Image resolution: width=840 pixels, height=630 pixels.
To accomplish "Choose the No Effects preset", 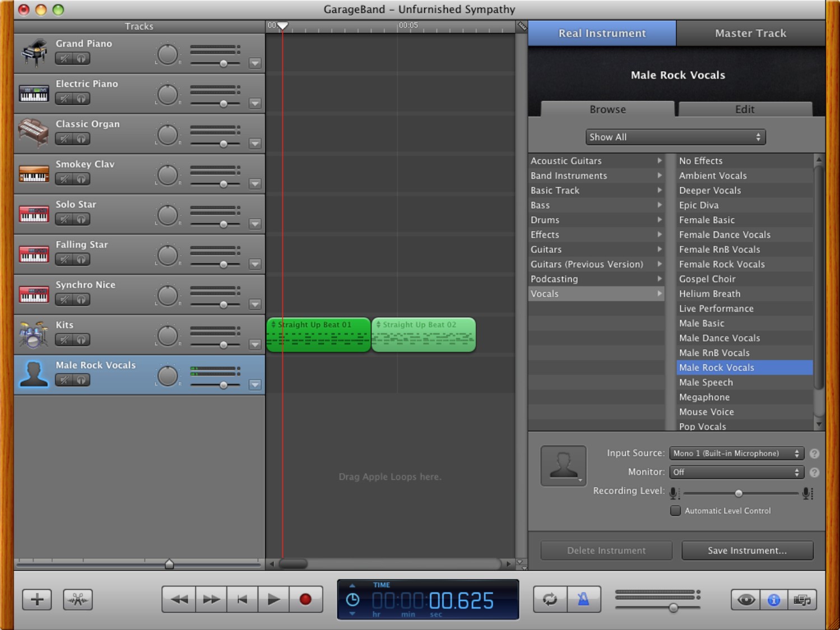I will (x=745, y=161).
